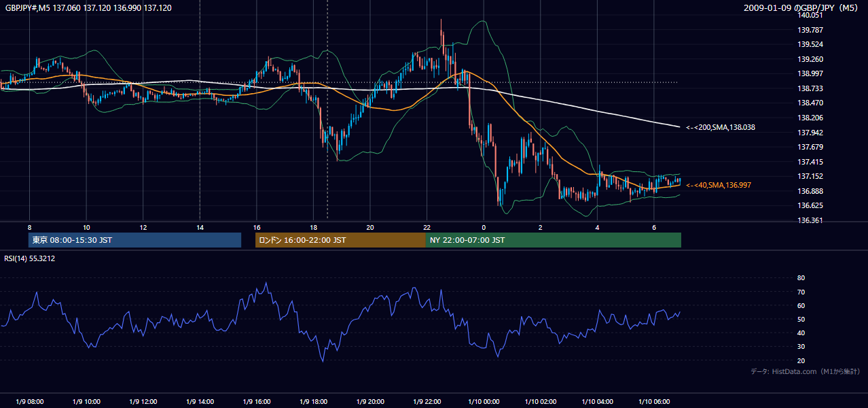Click the 40 SMA 136.997 label
The width and height of the screenshot is (868, 408).
(719, 185)
